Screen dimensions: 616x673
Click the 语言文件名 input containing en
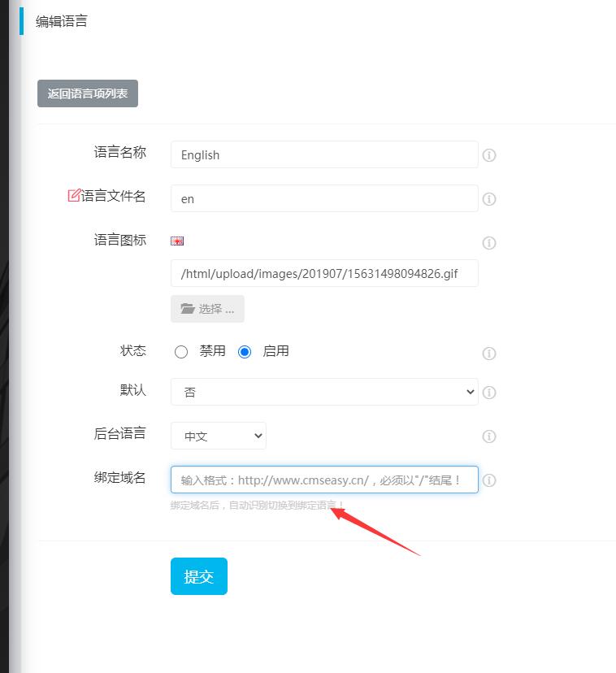click(324, 198)
